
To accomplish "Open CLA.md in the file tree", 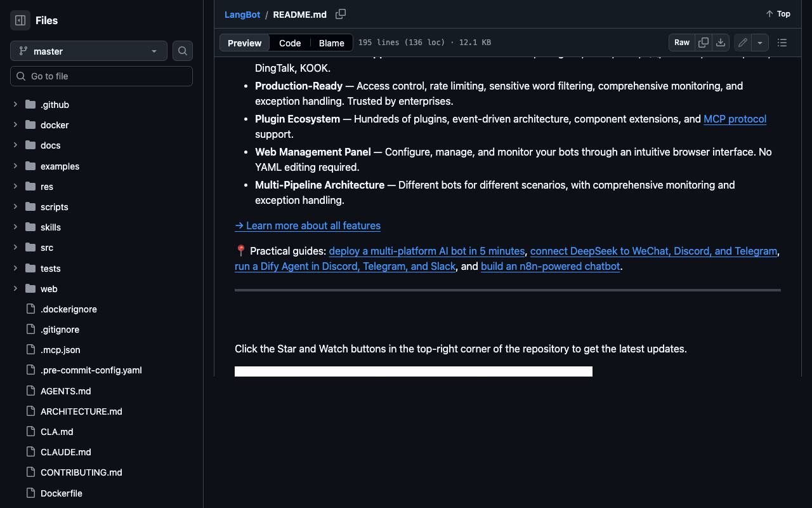I will click(x=56, y=432).
